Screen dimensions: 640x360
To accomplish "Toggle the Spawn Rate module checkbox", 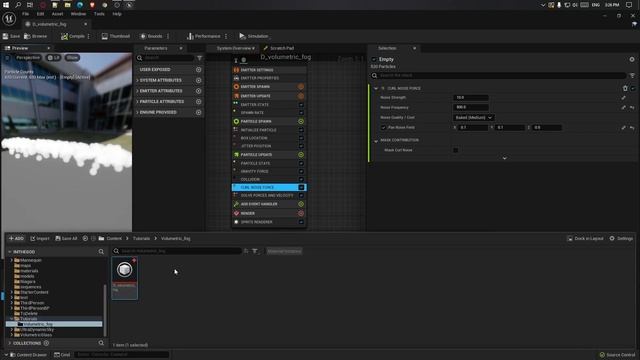I will 301,113.
